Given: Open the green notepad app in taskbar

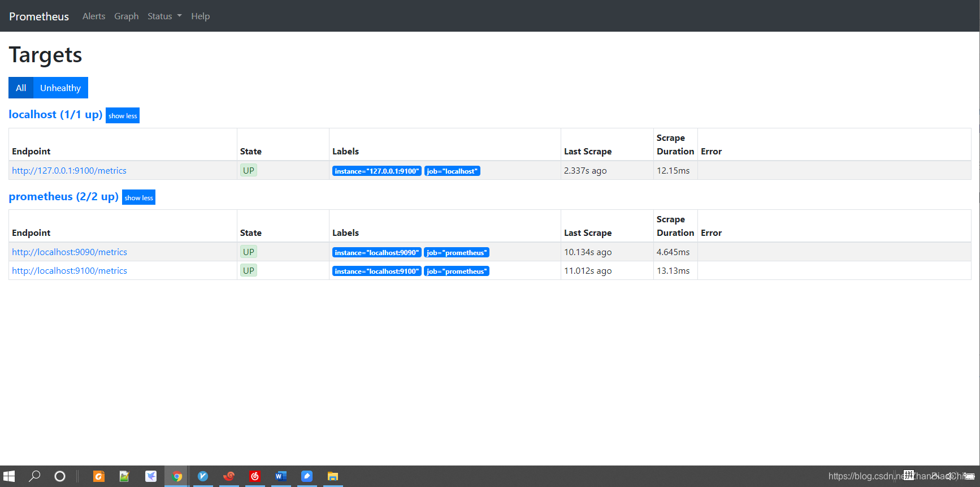Looking at the screenshot, I should coord(124,476).
